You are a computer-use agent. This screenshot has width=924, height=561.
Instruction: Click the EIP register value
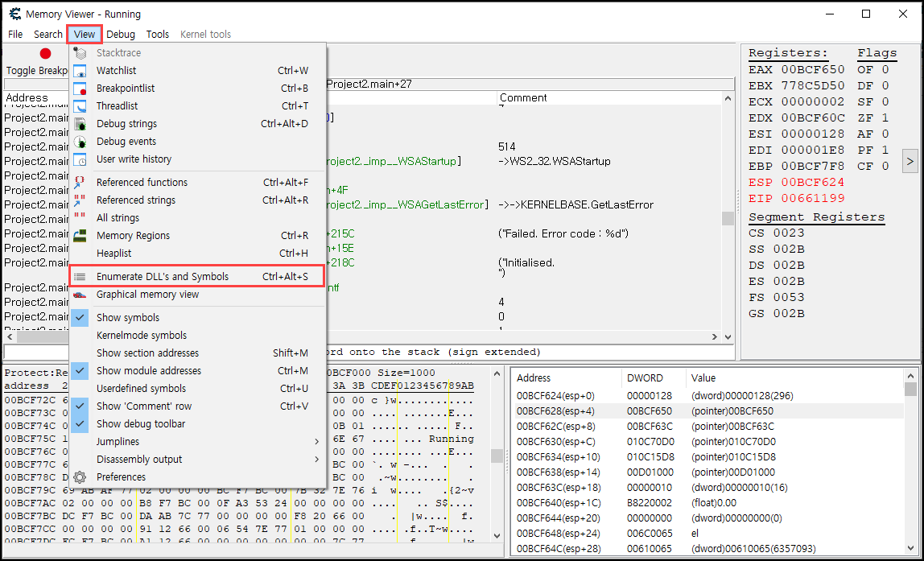(x=813, y=198)
